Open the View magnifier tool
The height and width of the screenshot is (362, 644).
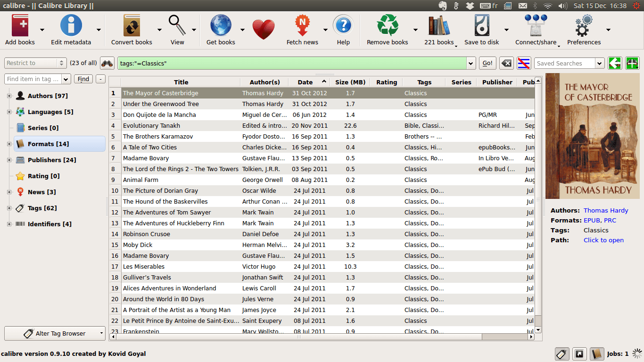[x=177, y=25]
